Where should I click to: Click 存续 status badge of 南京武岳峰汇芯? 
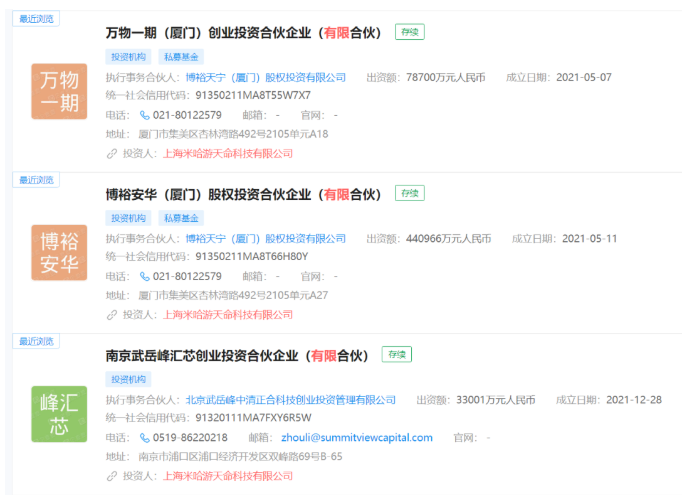397,355
